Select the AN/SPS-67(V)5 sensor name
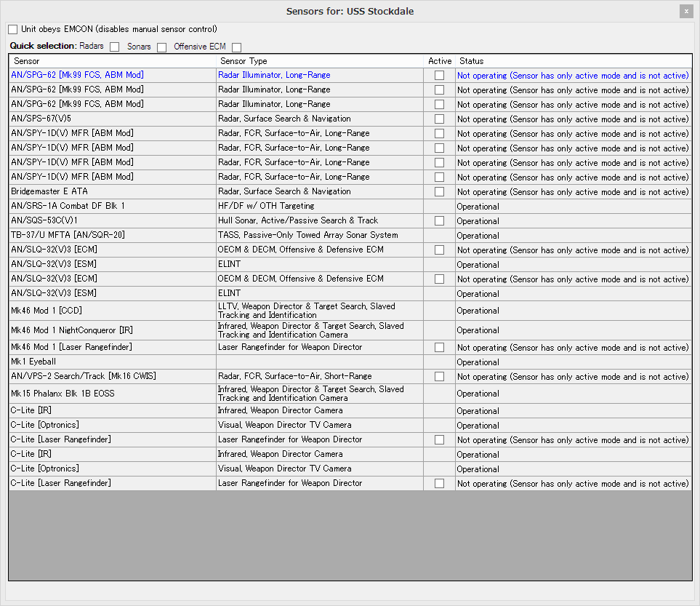The width and height of the screenshot is (700, 606). [x=41, y=119]
